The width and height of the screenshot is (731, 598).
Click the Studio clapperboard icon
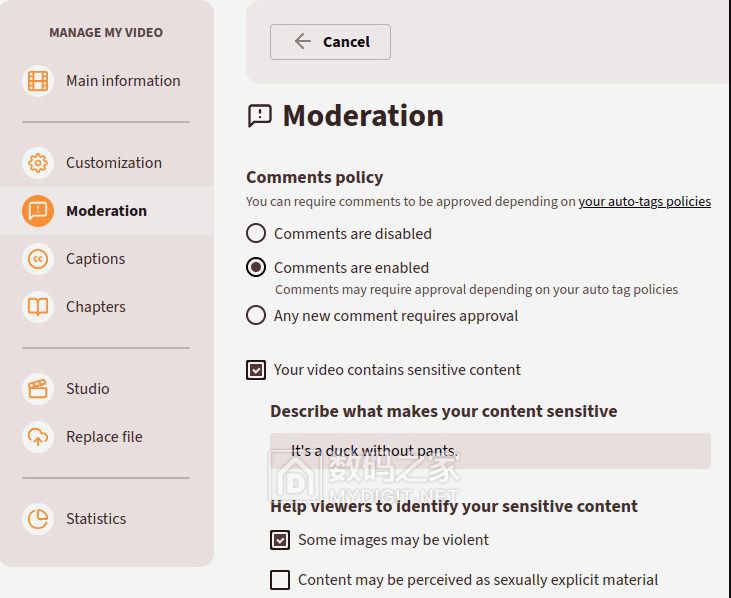(x=38, y=389)
